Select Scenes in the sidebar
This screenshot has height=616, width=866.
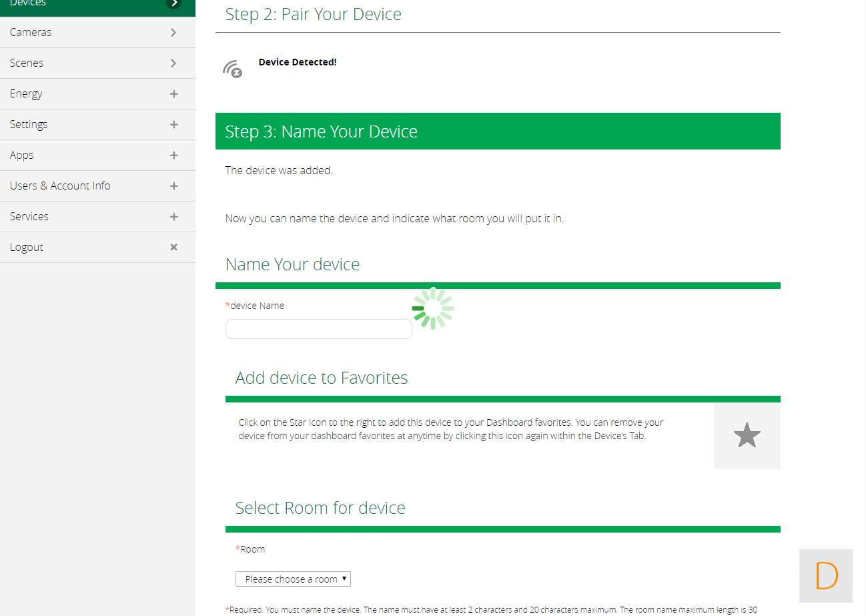pos(27,63)
